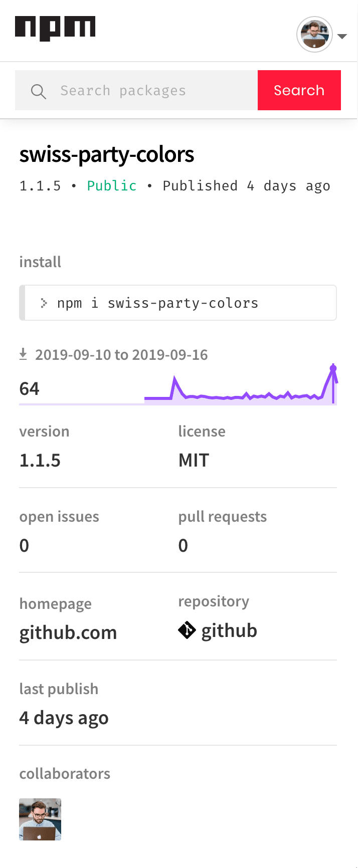The image size is (358, 868).
Task: Click the npm logo
Action: (55, 29)
